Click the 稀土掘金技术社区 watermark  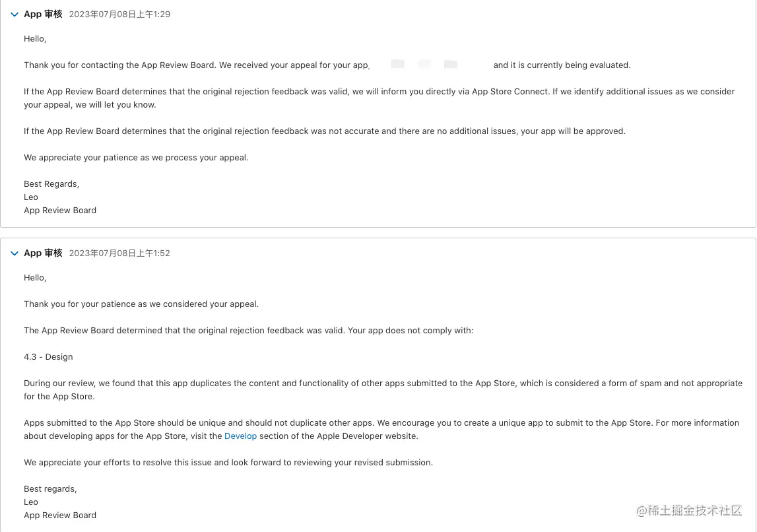coord(689,511)
